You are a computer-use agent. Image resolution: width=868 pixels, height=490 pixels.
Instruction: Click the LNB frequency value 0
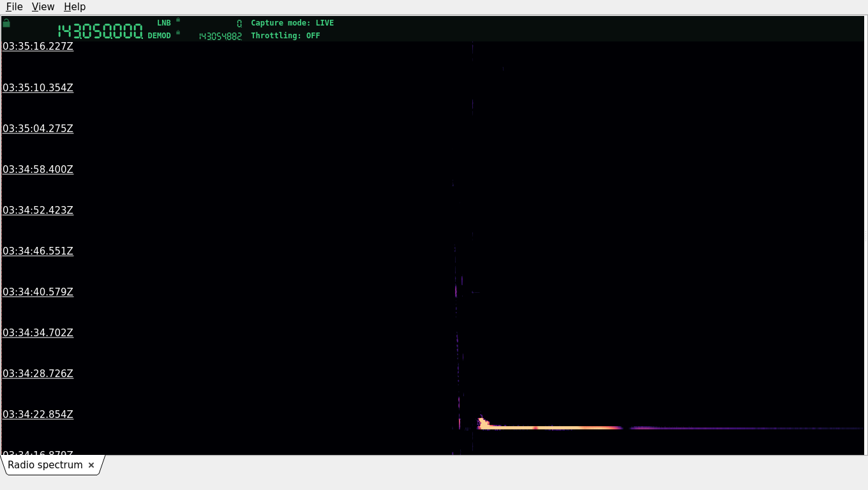click(x=239, y=23)
